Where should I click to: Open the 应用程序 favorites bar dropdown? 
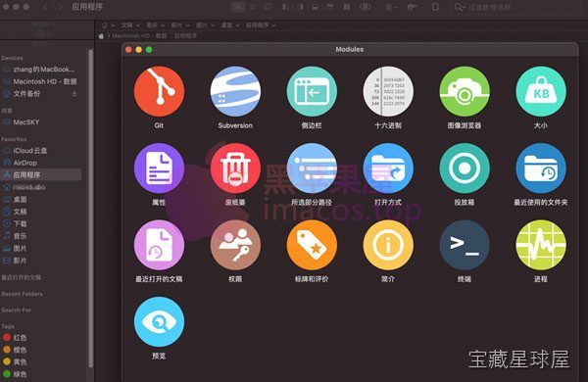click(261, 25)
